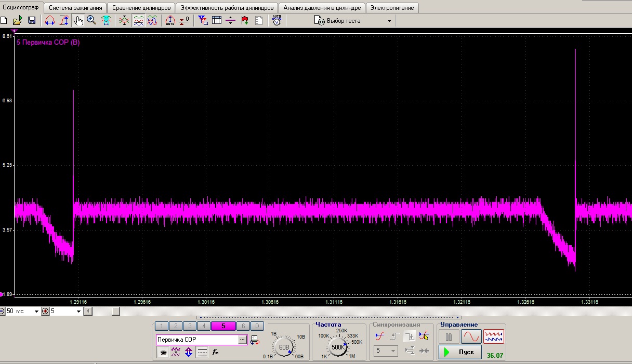Click the purple divider line icon
Viewport: 632px width, 364px height.
pyautogui.click(x=231, y=21)
